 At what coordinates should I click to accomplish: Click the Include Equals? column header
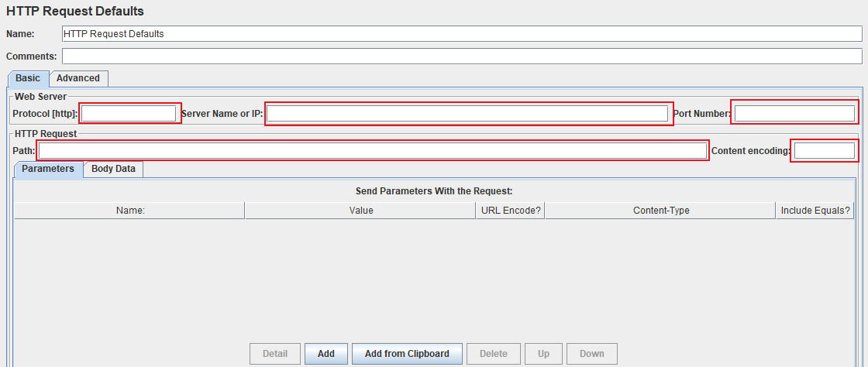tap(815, 211)
